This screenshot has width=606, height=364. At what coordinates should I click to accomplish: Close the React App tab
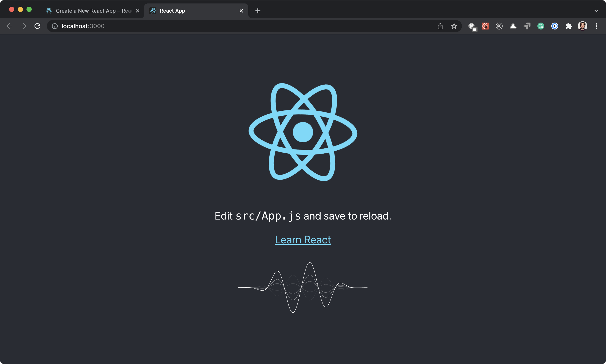241,11
